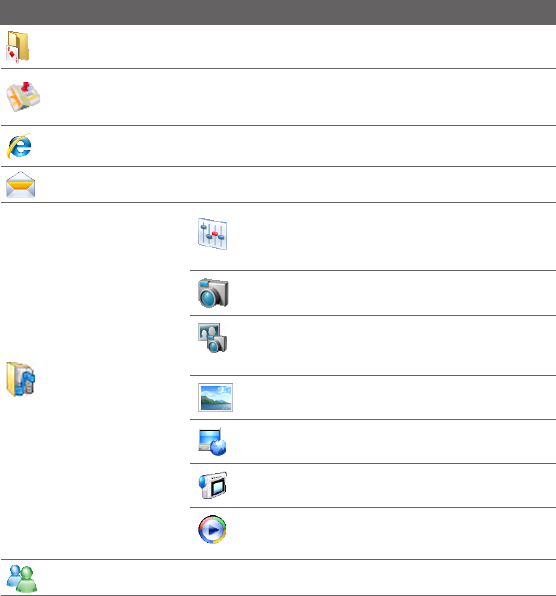
Task: Select the landscape picture thumbnail icon
Action: (x=215, y=397)
